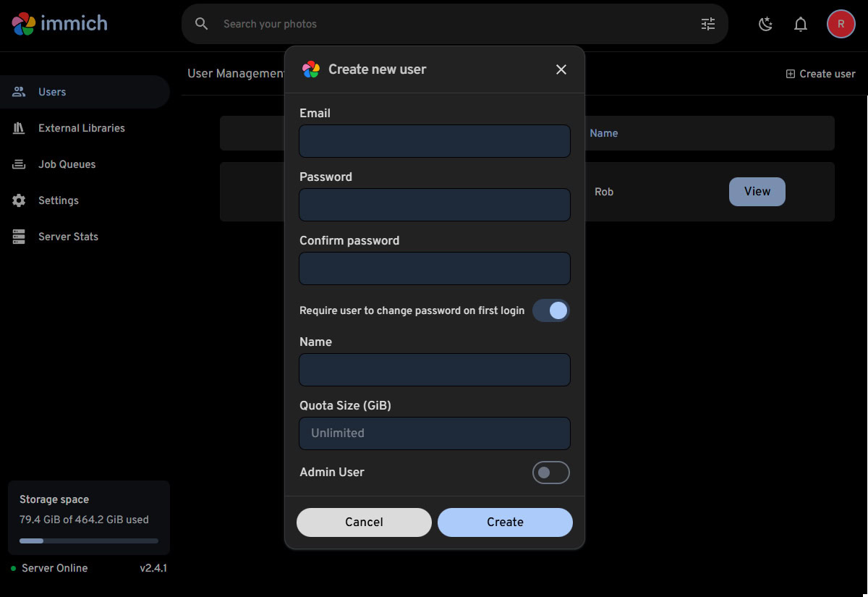The width and height of the screenshot is (868, 597).
Task: Sort users by the Name column header
Action: (x=604, y=132)
